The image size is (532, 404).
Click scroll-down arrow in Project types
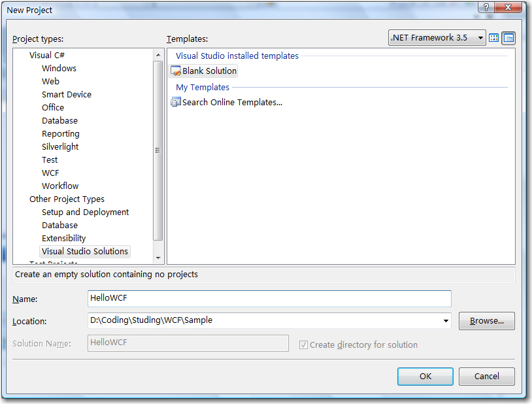point(158,258)
